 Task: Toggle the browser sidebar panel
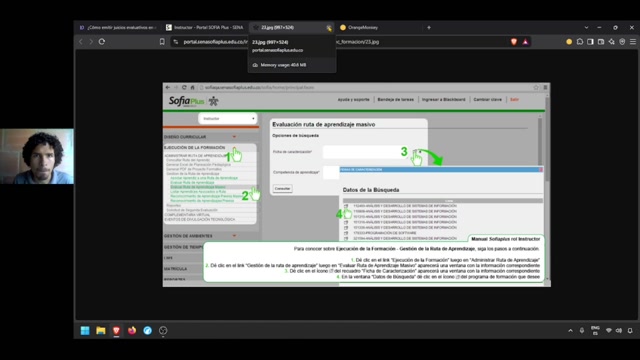590,42
